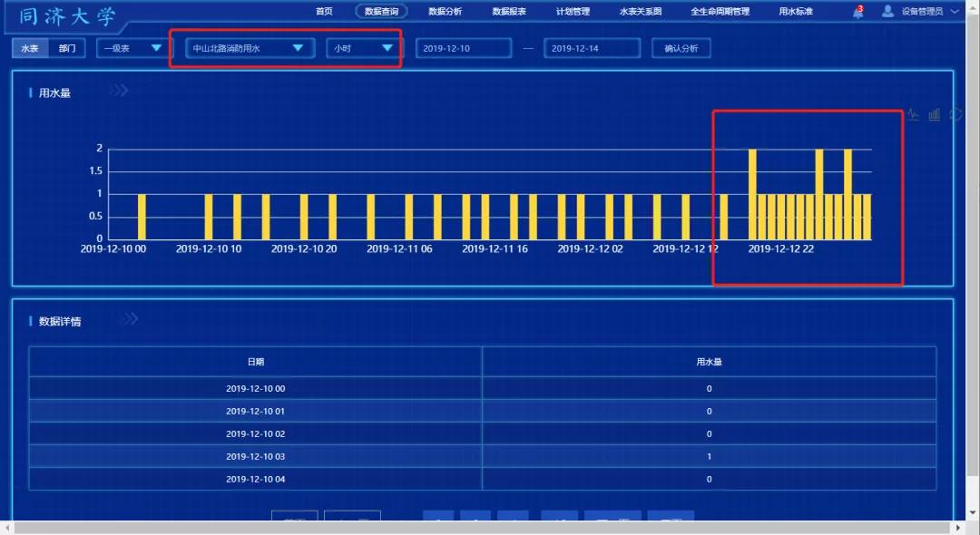Click the 同济大学 logo
980x535 pixels.
[x=68, y=16]
